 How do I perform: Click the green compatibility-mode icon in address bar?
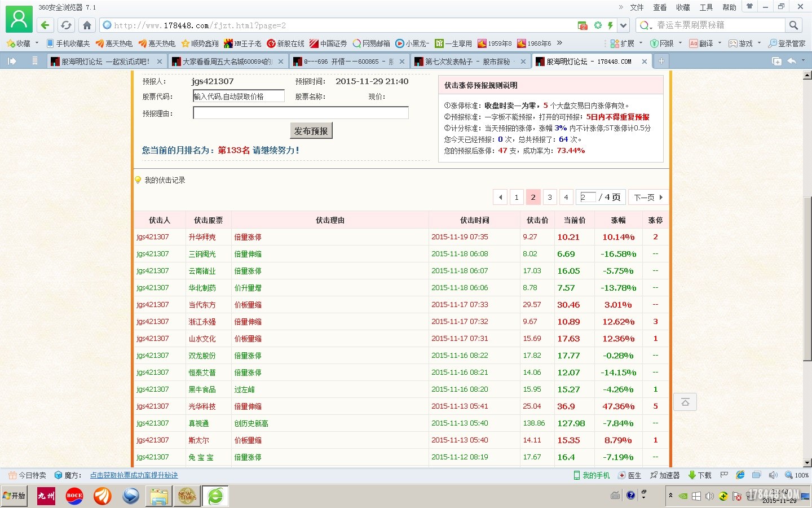pos(598,25)
